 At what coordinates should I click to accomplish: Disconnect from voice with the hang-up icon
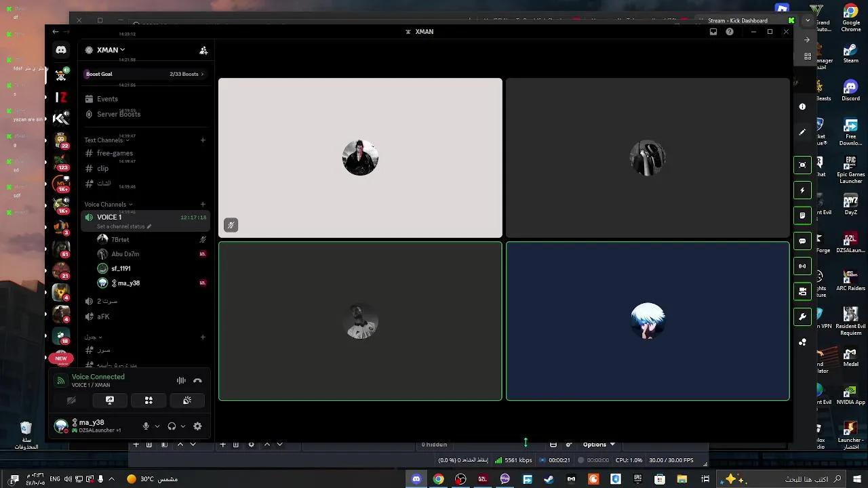pos(197,381)
